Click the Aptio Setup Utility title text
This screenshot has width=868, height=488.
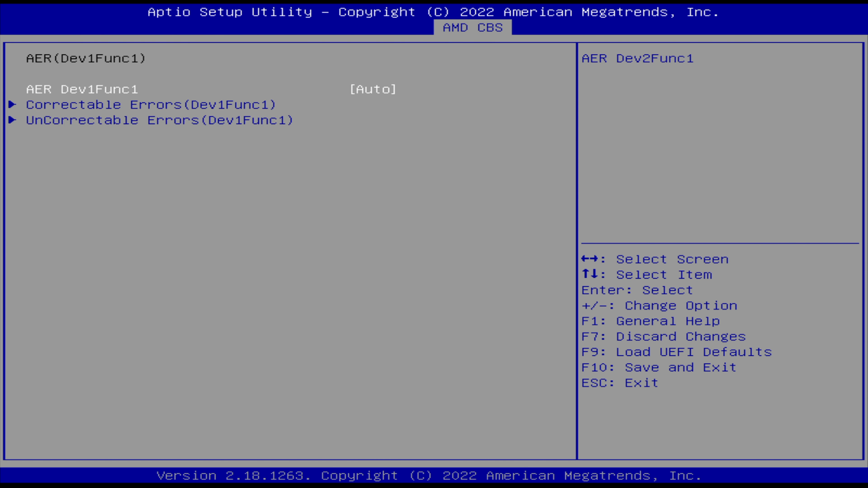pyautogui.click(x=433, y=12)
